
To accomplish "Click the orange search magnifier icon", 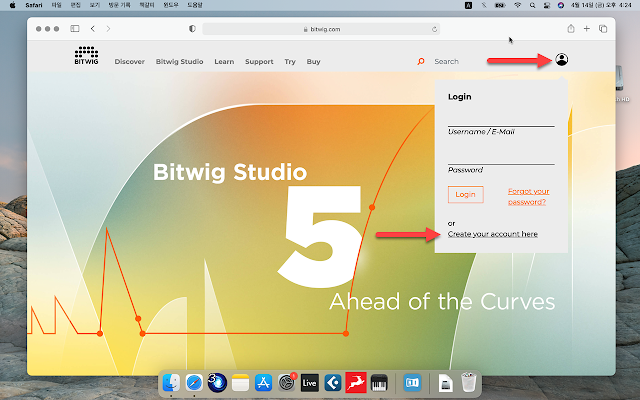I will (421, 61).
